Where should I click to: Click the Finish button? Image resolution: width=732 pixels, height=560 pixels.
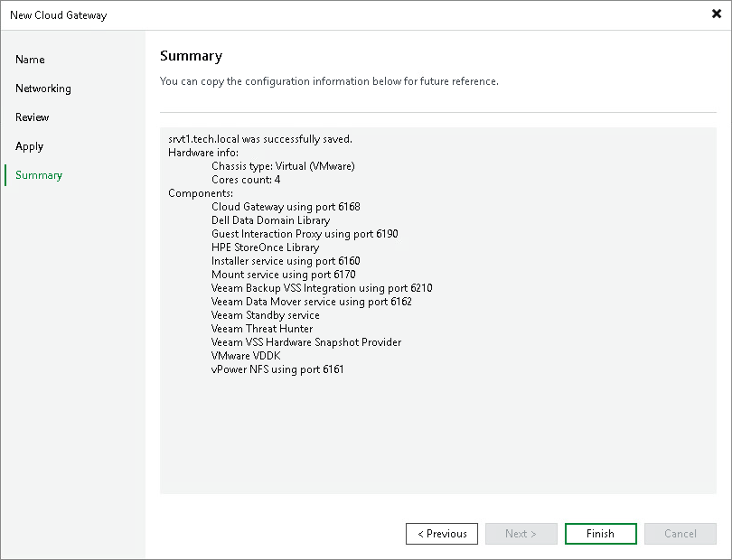(600, 534)
